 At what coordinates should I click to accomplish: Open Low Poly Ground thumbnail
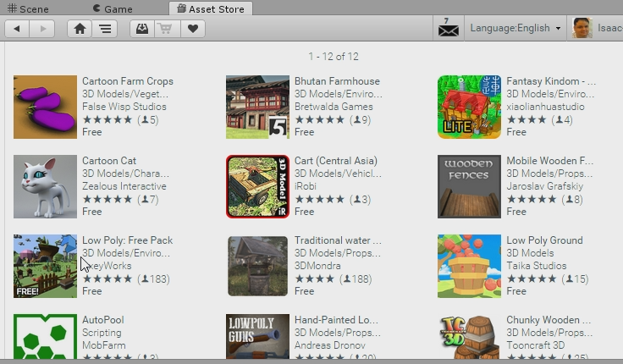pyautogui.click(x=469, y=266)
